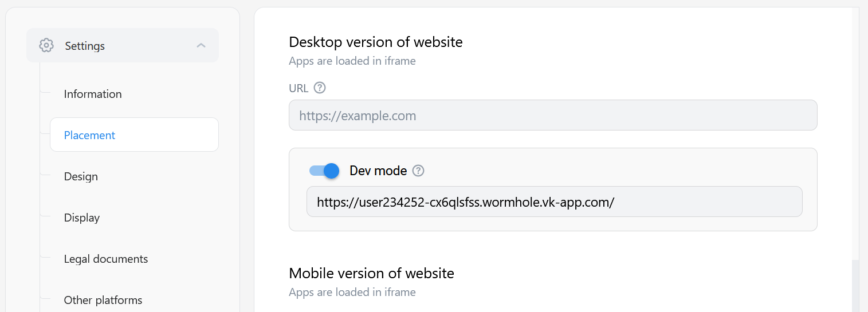Click 'Apps are loaded in iframe' under Mobile
The width and height of the screenshot is (868, 312).
pyautogui.click(x=352, y=292)
